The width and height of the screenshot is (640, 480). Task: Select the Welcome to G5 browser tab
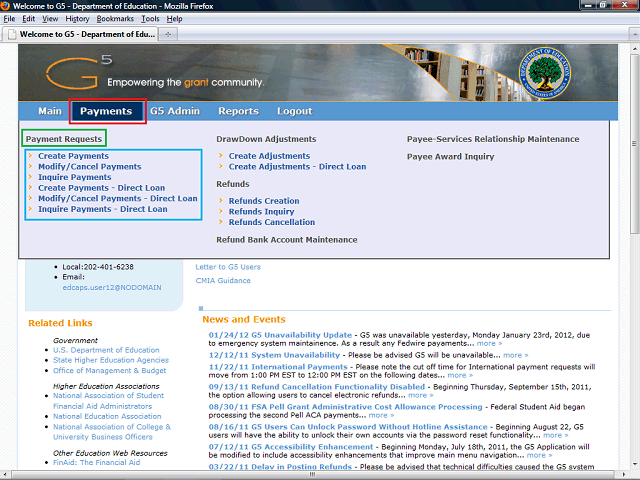pos(80,34)
